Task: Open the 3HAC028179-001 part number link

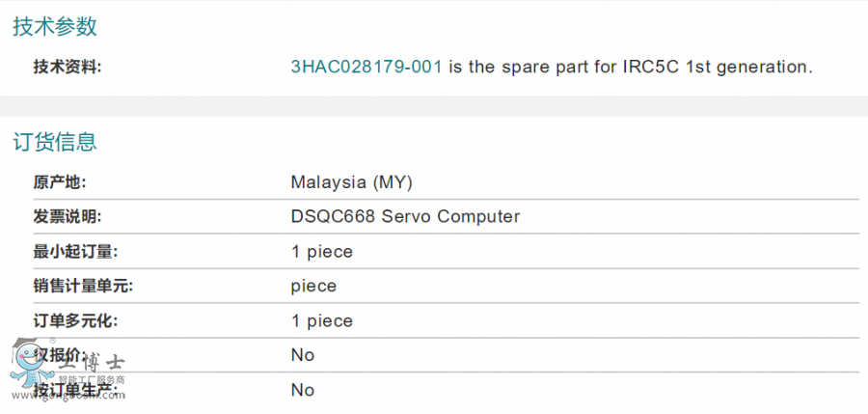Action: coord(366,67)
